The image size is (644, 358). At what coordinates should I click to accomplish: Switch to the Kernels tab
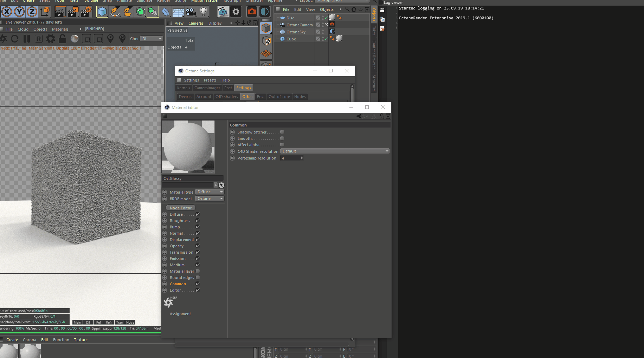[183, 88]
